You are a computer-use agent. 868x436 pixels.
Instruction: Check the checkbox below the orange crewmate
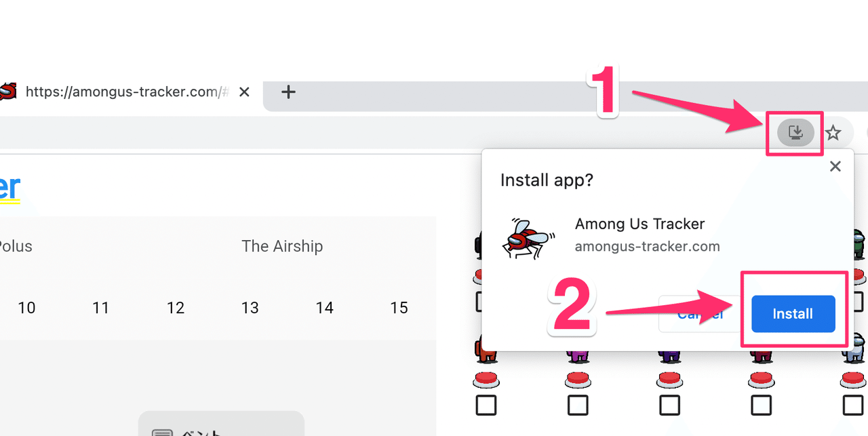(486, 404)
